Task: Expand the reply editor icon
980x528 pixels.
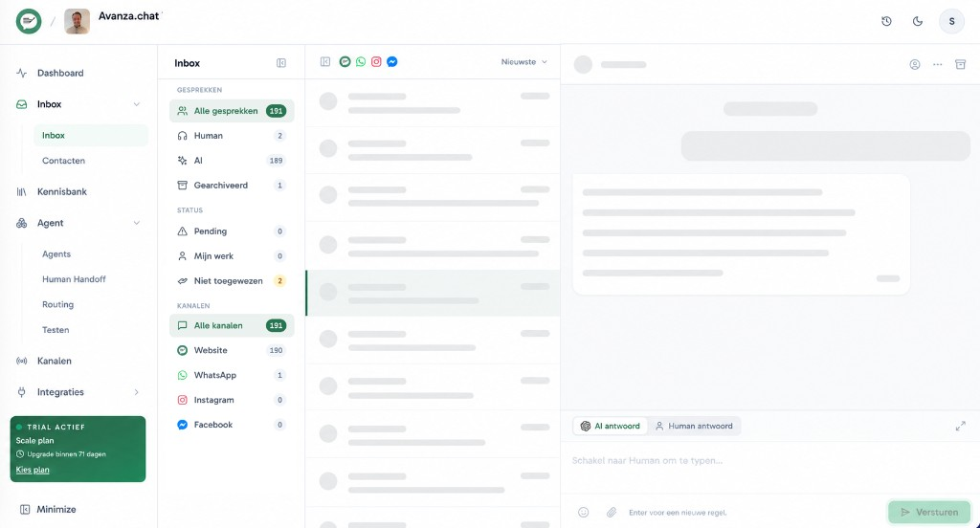Action: point(961,427)
